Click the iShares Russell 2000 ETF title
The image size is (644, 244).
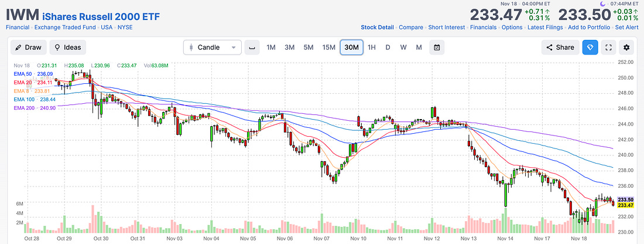pyautogui.click(x=101, y=16)
